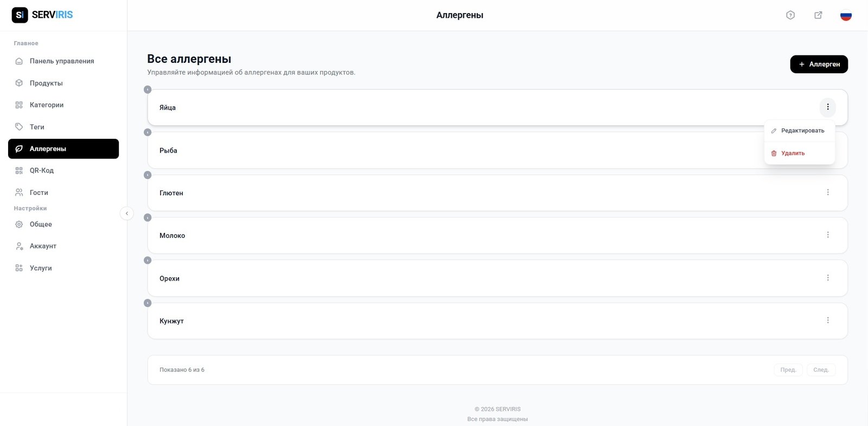Image resolution: width=868 pixels, height=426 pixels.
Task: Open the external link icon in header
Action: [818, 15]
